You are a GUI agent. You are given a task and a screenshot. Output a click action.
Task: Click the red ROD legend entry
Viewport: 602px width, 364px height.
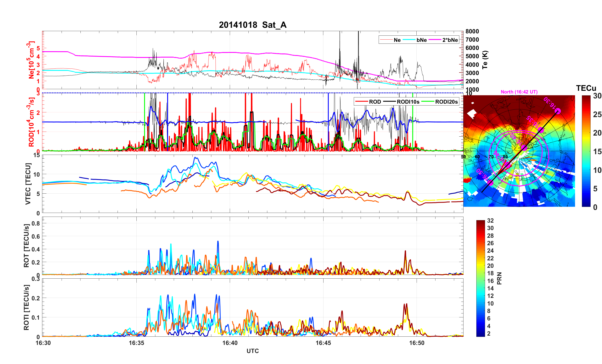click(x=361, y=102)
